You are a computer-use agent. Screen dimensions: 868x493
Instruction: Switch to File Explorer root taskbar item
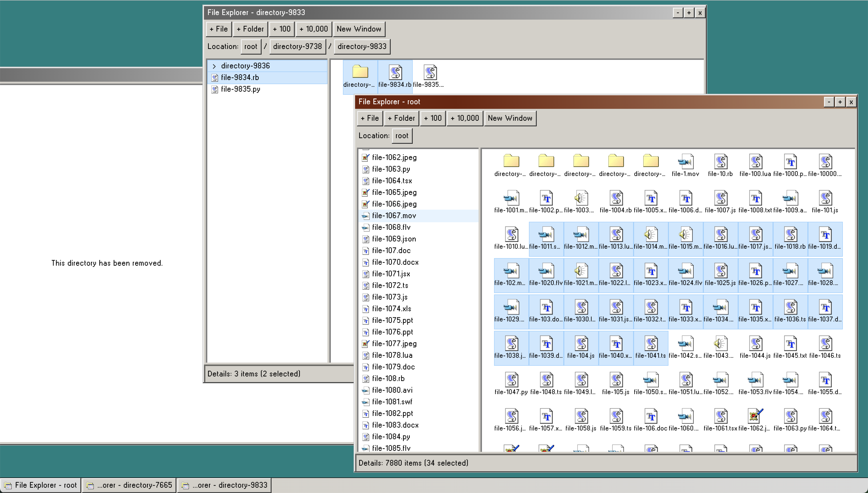[x=41, y=485]
